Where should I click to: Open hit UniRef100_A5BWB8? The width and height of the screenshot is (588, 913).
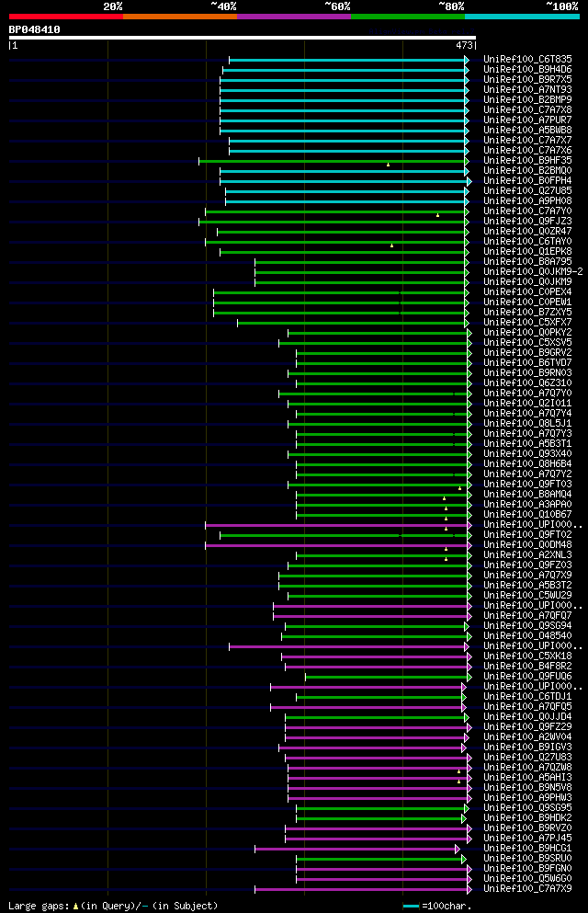[x=527, y=130]
